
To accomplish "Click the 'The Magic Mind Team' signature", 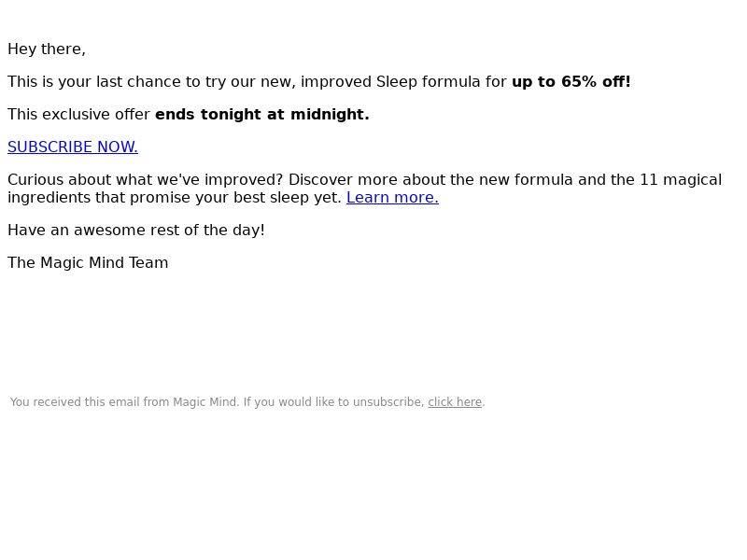I will pos(88,263).
